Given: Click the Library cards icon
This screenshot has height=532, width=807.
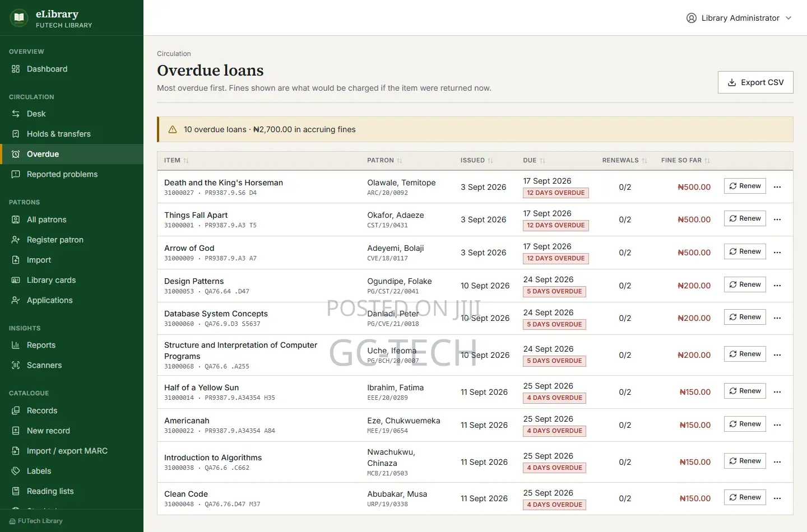Looking at the screenshot, I should pyautogui.click(x=16, y=280).
